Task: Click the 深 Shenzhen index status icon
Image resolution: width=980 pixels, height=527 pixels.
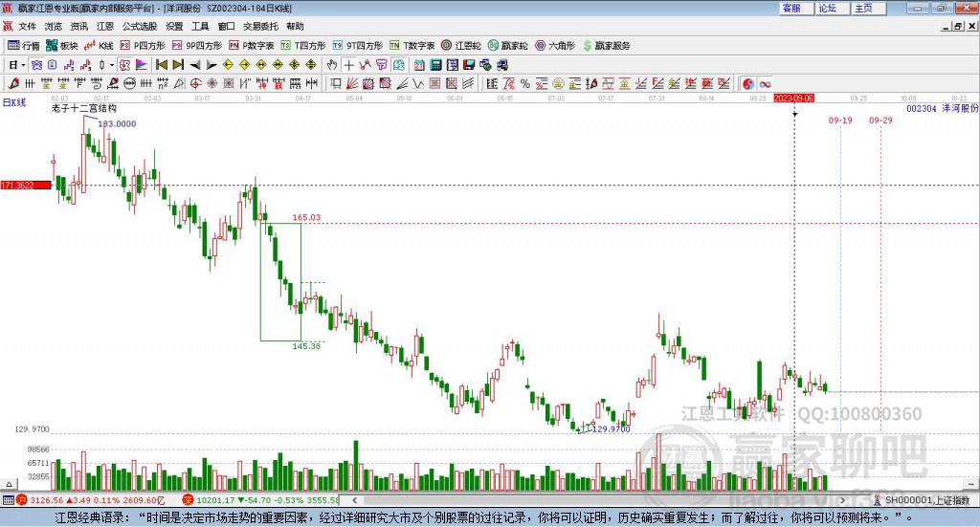Action: [x=189, y=500]
